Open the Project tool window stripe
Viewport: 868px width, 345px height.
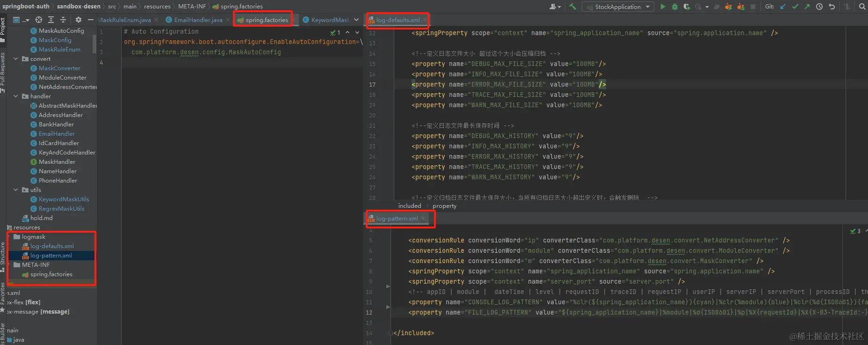(x=3, y=29)
